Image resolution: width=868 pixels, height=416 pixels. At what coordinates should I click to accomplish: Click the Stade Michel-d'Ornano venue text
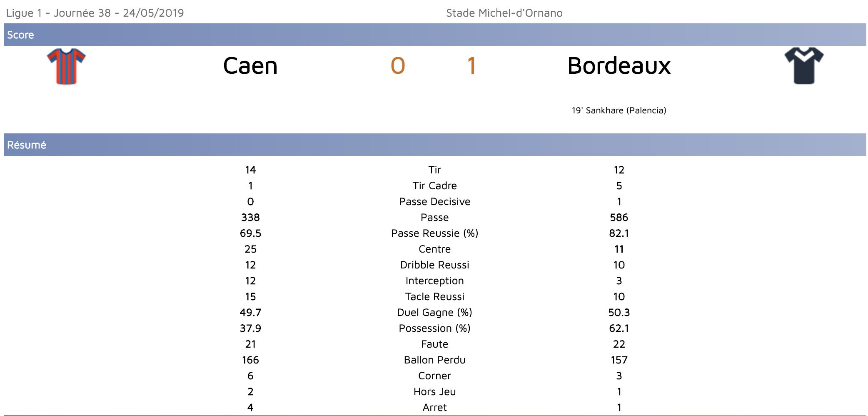[504, 13]
